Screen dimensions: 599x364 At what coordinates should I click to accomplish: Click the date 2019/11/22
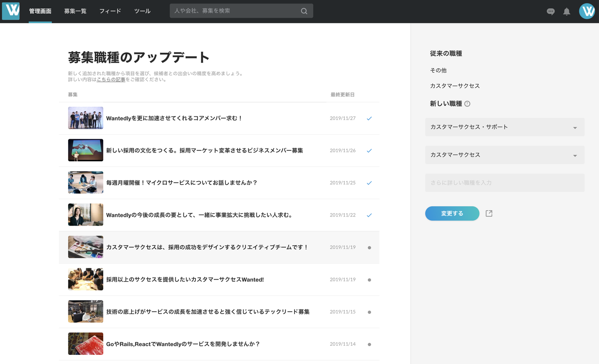tap(343, 215)
